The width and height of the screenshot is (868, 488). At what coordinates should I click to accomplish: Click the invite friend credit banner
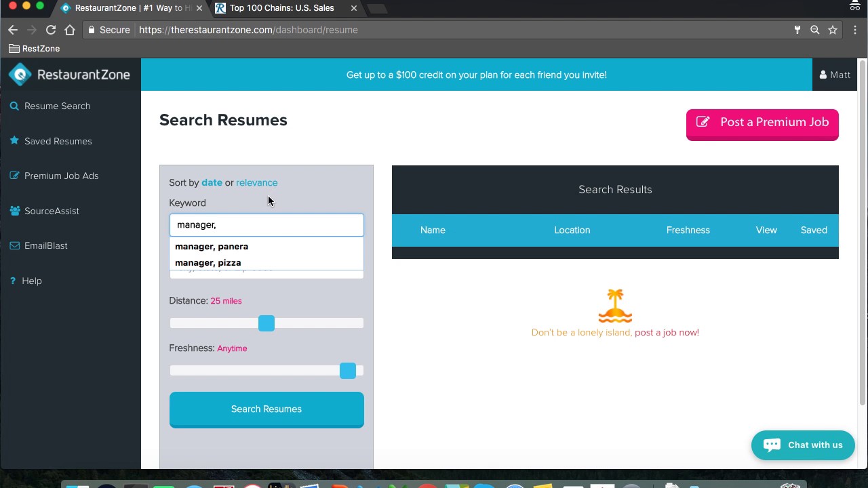477,75
